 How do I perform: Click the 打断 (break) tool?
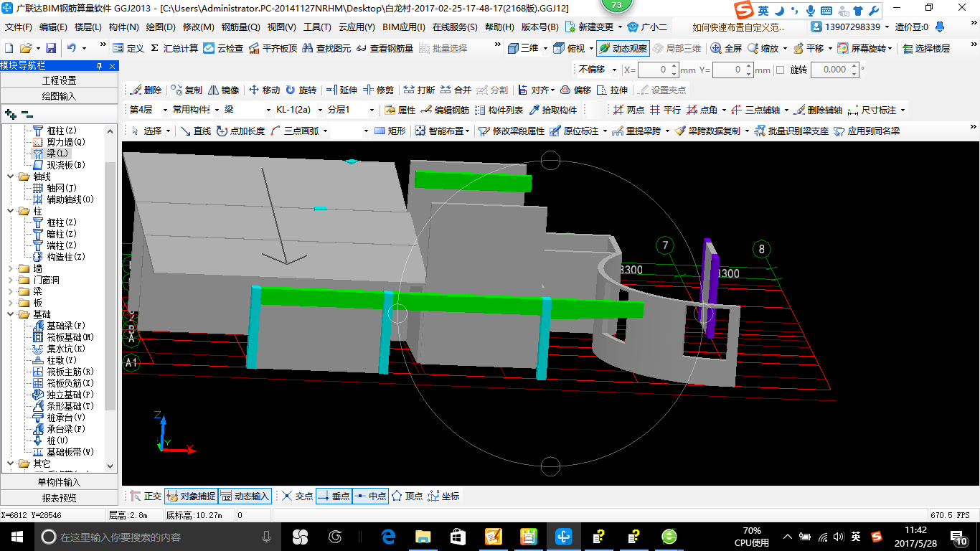(x=419, y=90)
